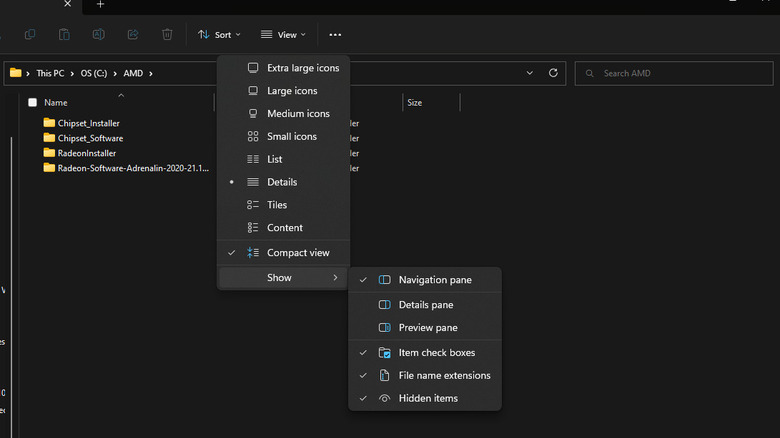This screenshot has height=438, width=780.
Task: Click the Paste clipboard icon
Action: pyautogui.click(x=64, y=35)
